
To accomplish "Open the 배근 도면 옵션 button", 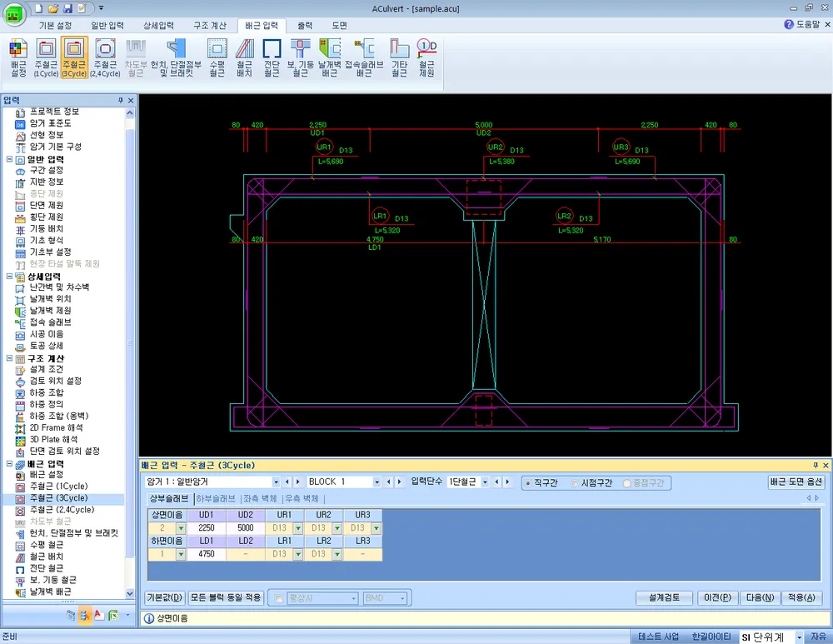I will click(796, 482).
